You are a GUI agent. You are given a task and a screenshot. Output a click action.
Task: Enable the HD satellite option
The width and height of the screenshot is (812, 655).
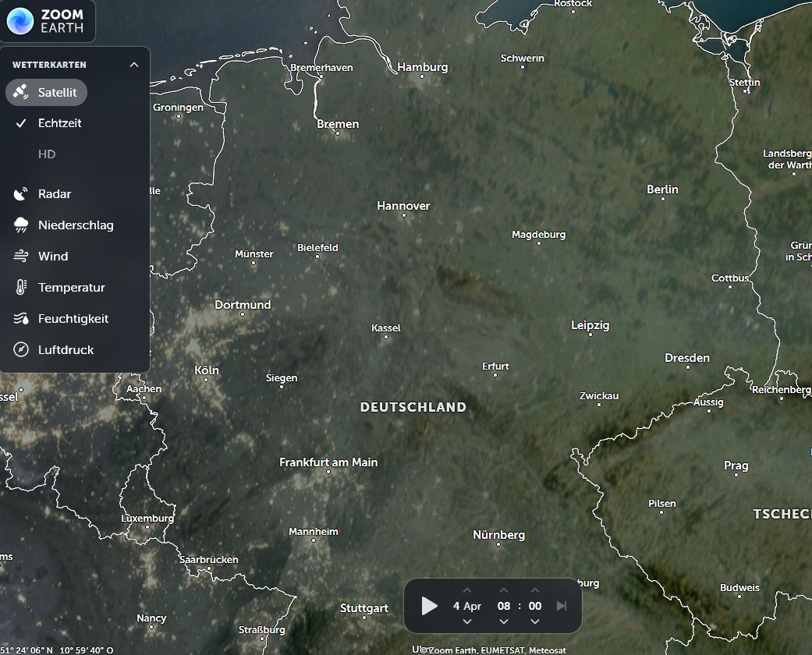(x=47, y=154)
